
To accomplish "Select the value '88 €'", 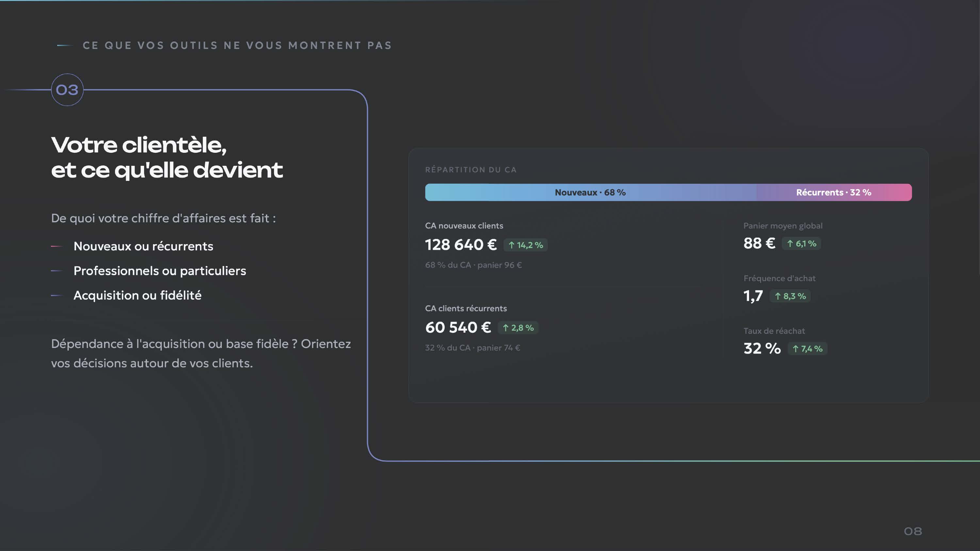I will pos(759,244).
